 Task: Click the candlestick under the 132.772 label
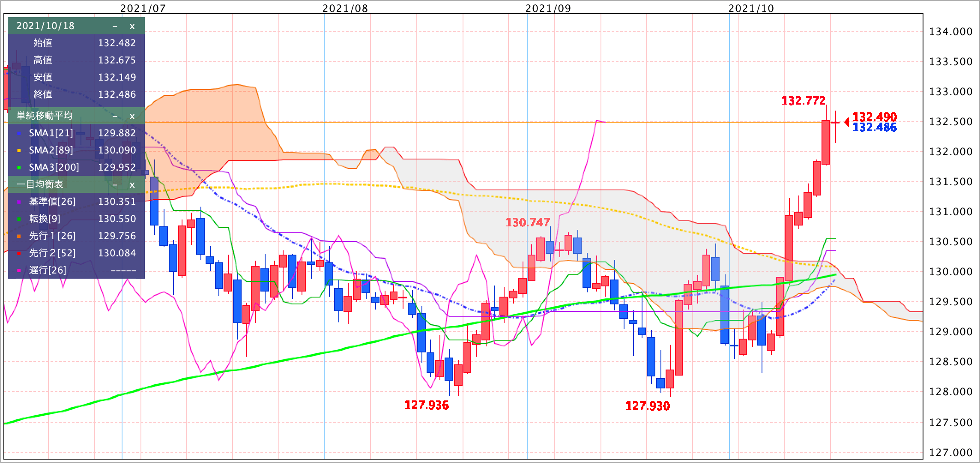click(826, 142)
